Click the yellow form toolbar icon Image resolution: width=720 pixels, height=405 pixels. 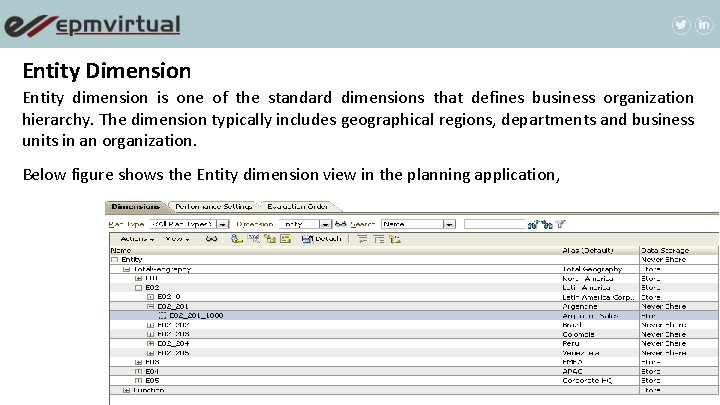286,239
